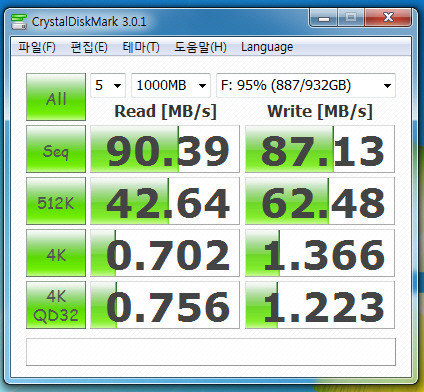
Task: Open the Language menu
Action: point(267,47)
